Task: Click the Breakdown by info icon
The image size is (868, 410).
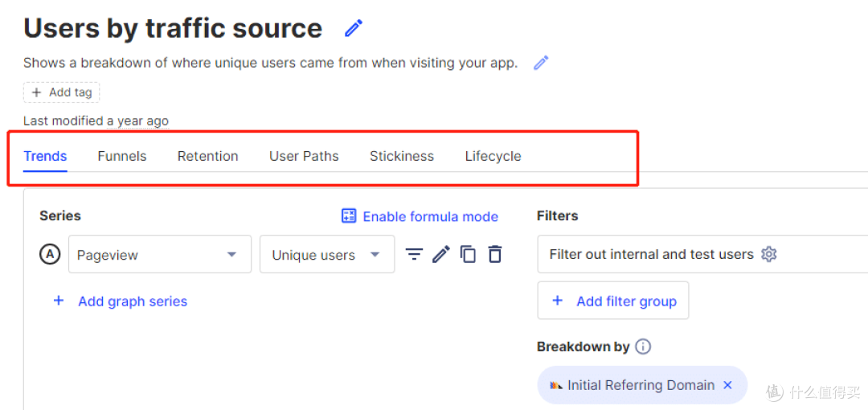Action: (x=643, y=346)
